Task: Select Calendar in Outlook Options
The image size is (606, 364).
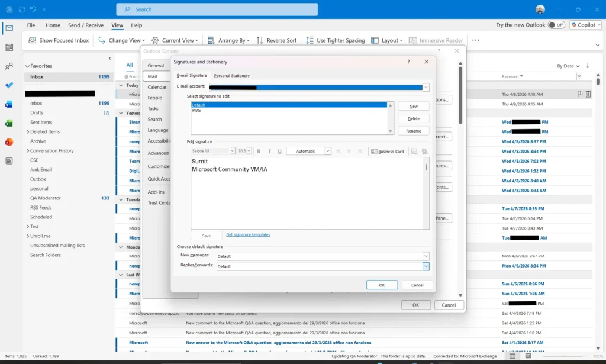Action: 157,87
